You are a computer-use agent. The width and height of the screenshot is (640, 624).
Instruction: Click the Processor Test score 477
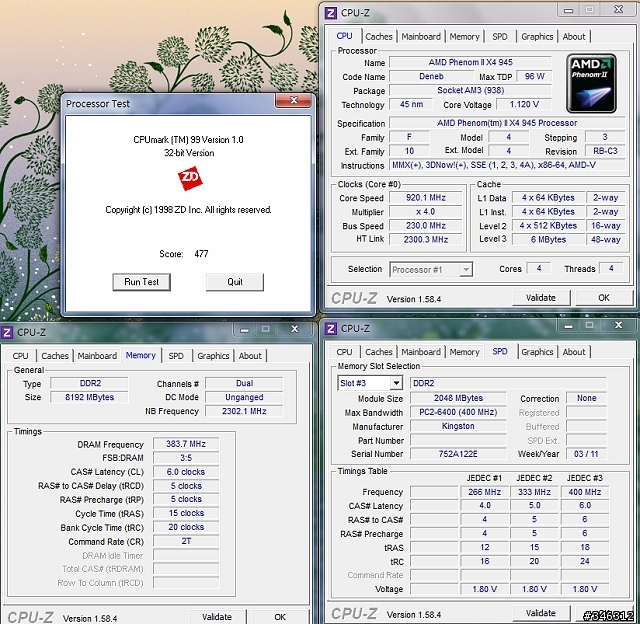coord(201,254)
